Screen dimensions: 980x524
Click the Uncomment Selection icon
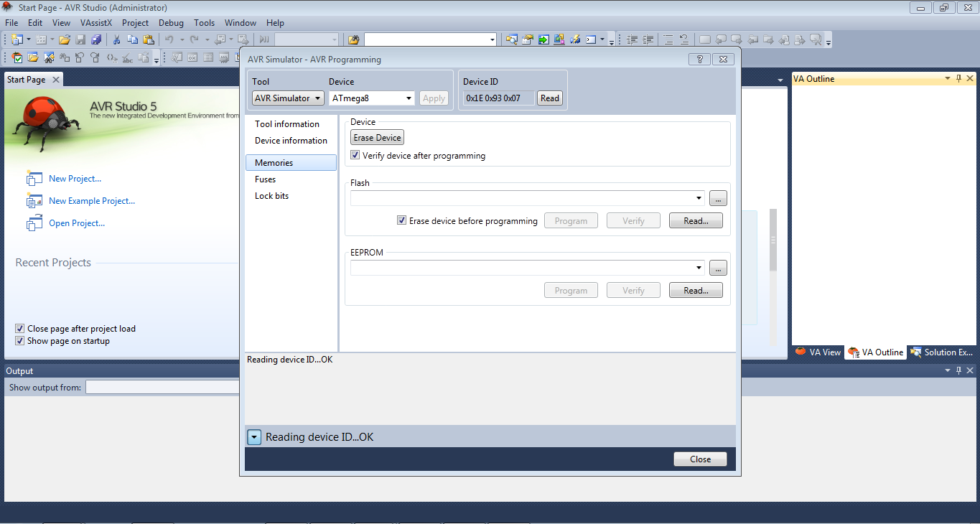684,39
